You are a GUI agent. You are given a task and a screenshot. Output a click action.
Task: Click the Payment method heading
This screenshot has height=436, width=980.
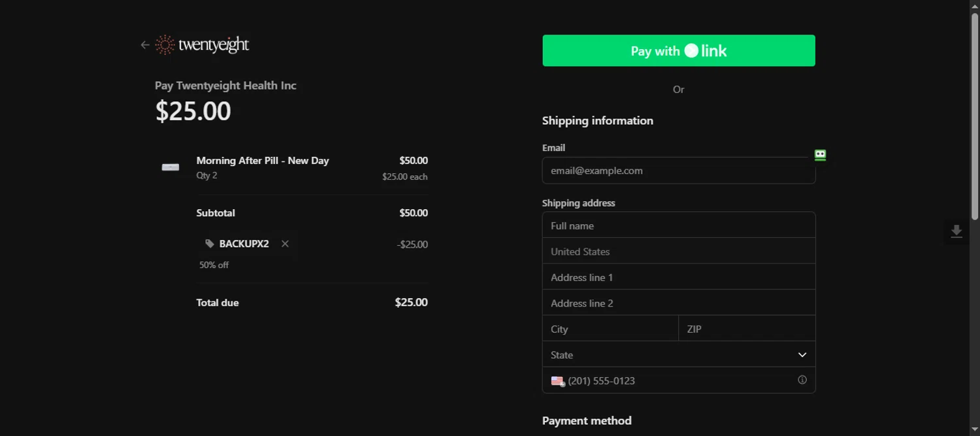point(587,421)
